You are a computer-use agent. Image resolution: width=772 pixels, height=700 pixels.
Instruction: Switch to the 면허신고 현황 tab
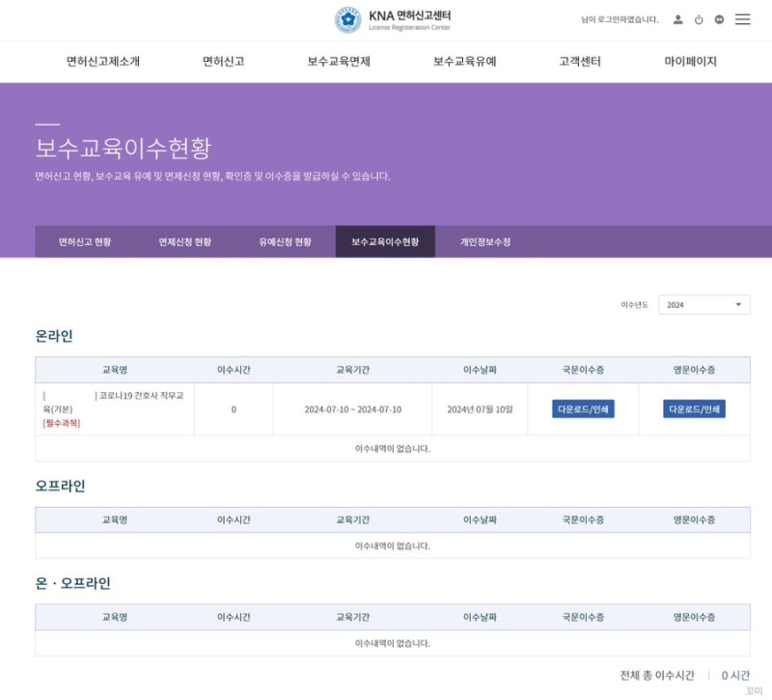[88, 242]
